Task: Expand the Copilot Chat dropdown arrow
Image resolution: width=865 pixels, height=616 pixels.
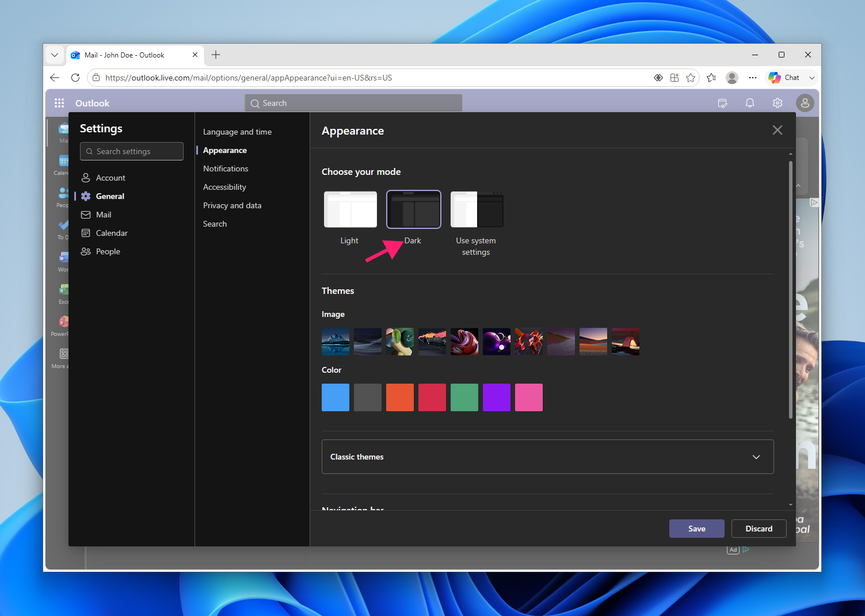Action: coord(812,78)
